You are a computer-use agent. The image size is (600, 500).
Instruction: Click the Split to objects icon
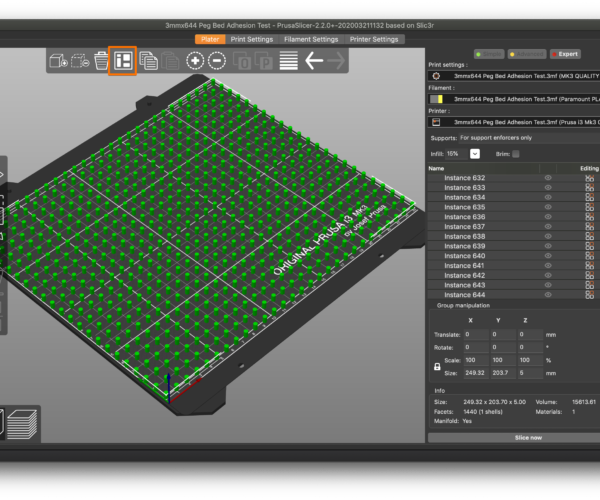tap(242, 61)
